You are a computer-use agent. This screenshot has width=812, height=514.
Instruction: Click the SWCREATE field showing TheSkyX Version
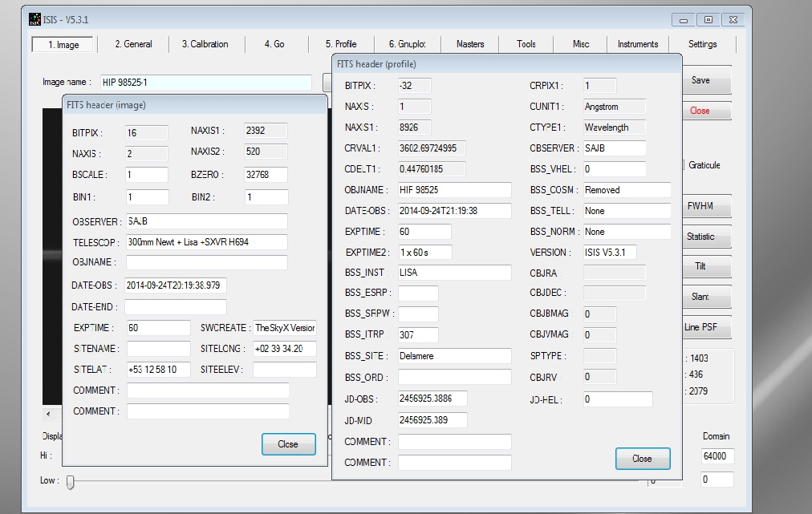click(285, 328)
